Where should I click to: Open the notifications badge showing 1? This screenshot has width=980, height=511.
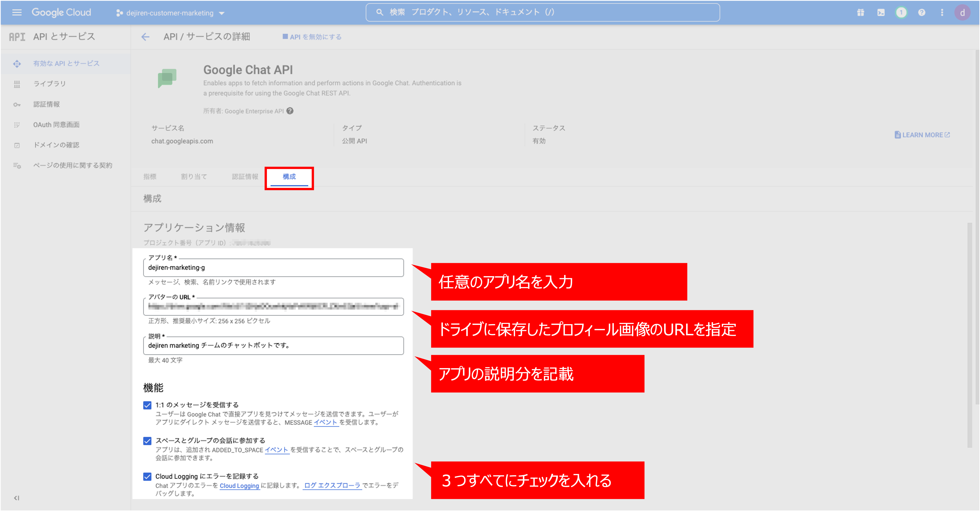(x=901, y=13)
